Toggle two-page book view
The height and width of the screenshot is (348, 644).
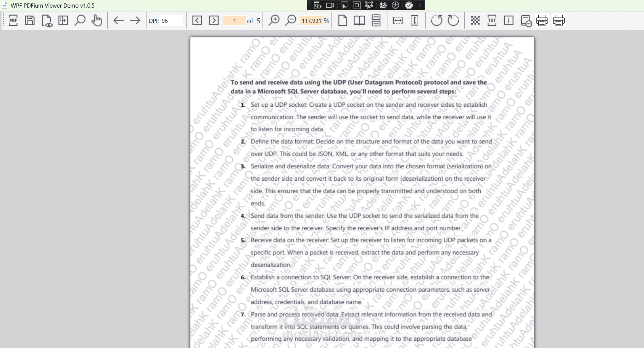(358, 21)
